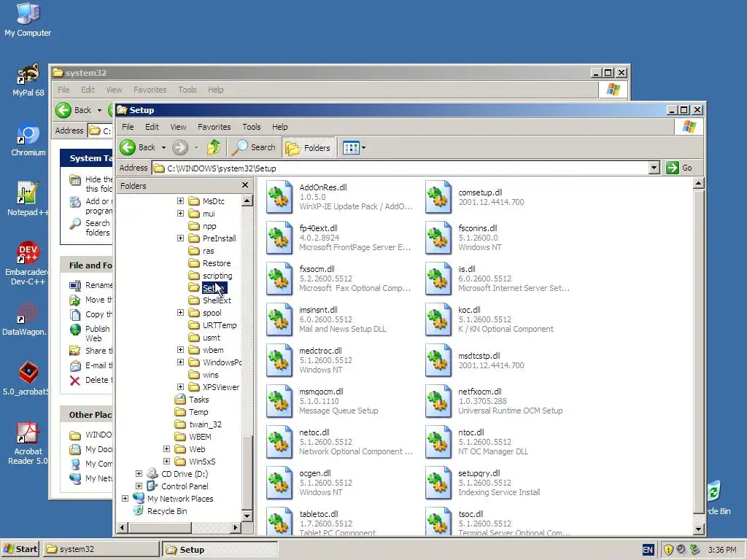Select fxsocm.dll file icon

pos(279,279)
